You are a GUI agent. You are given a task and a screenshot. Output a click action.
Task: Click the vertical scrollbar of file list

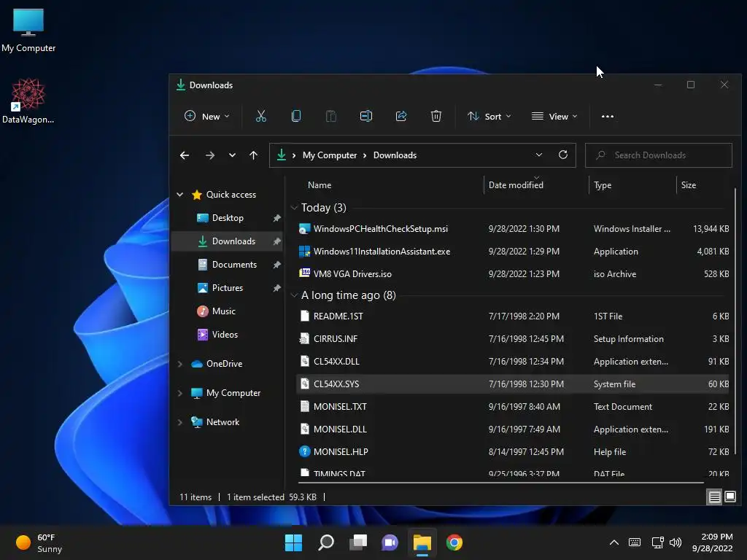tap(735, 319)
